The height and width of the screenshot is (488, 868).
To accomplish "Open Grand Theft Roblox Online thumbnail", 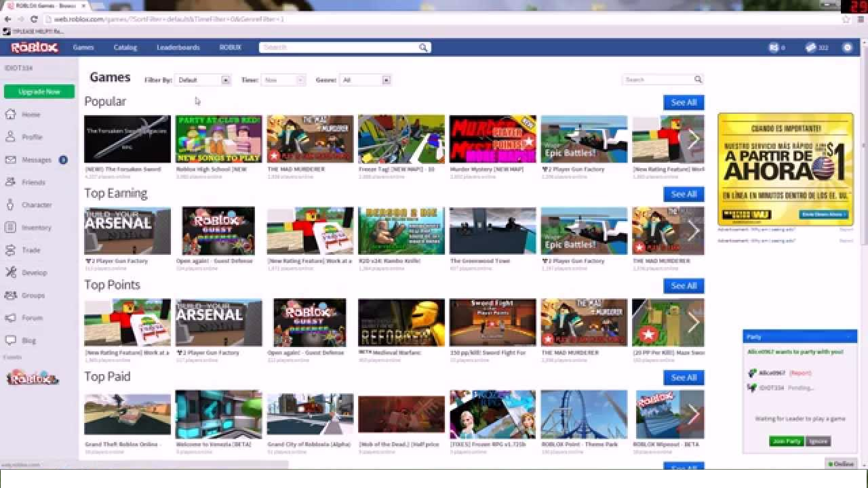I will point(127,414).
